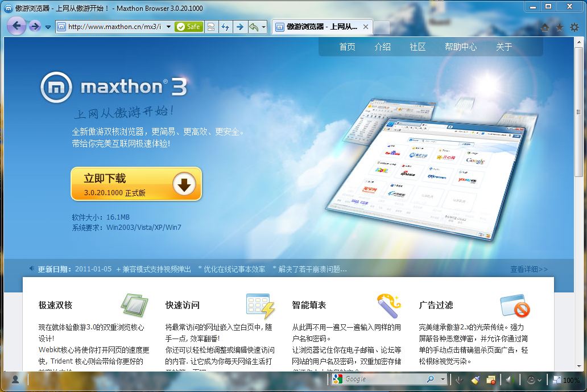Focus the Google search box in status bar
The image size is (587, 392).
coord(384,379)
